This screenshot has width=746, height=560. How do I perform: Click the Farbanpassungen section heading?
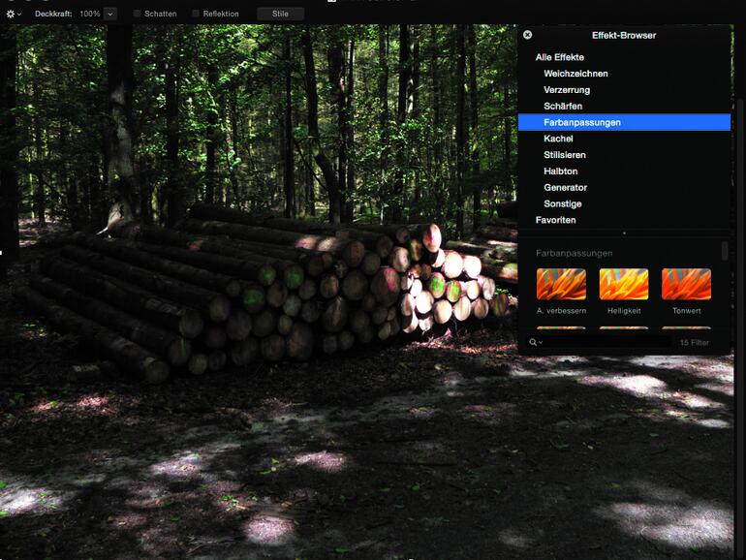[x=574, y=253]
